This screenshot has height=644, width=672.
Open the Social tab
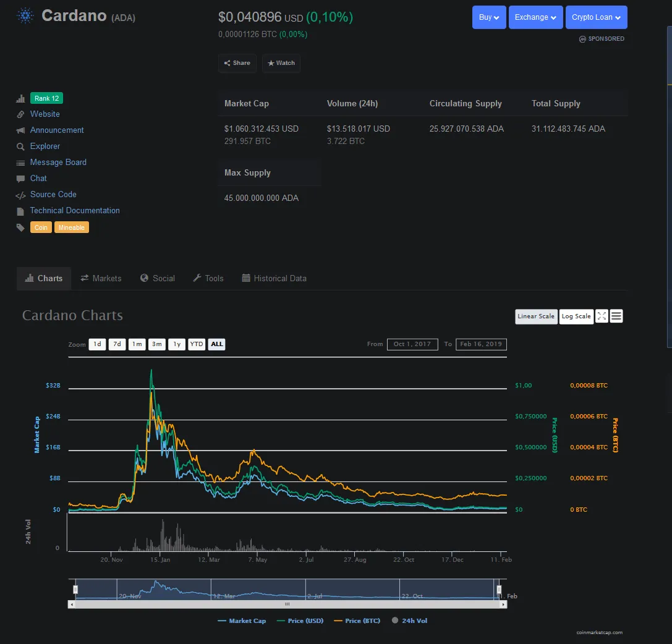[158, 279]
